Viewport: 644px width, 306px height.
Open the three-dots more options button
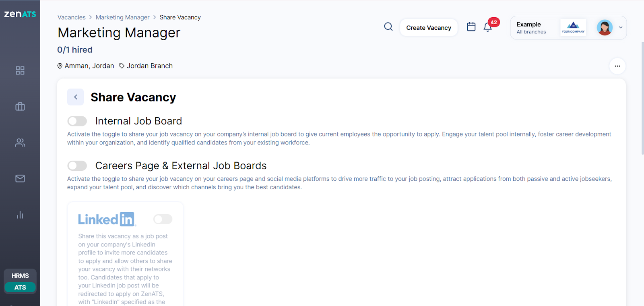(617, 66)
